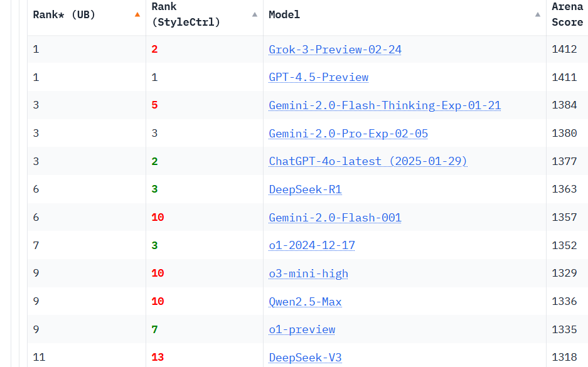Click StyleCtrl rank 10 in Qwen2.5-Max row
The image size is (588, 367).
[158, 301]
